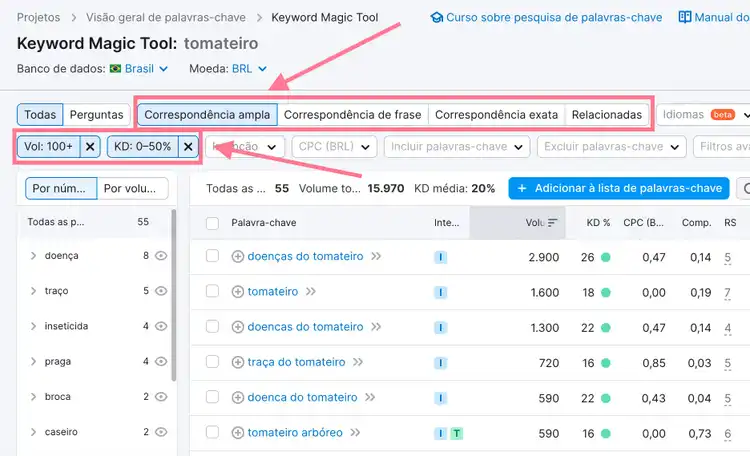The height and width of the screenshot is (456, 750).
Task: Open traça do tomateiro double-arrow icon
Action: tap(358, 362)
